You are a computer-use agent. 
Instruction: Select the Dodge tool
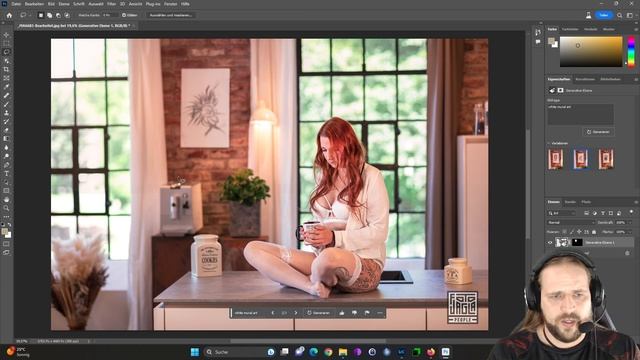(6, 156)
